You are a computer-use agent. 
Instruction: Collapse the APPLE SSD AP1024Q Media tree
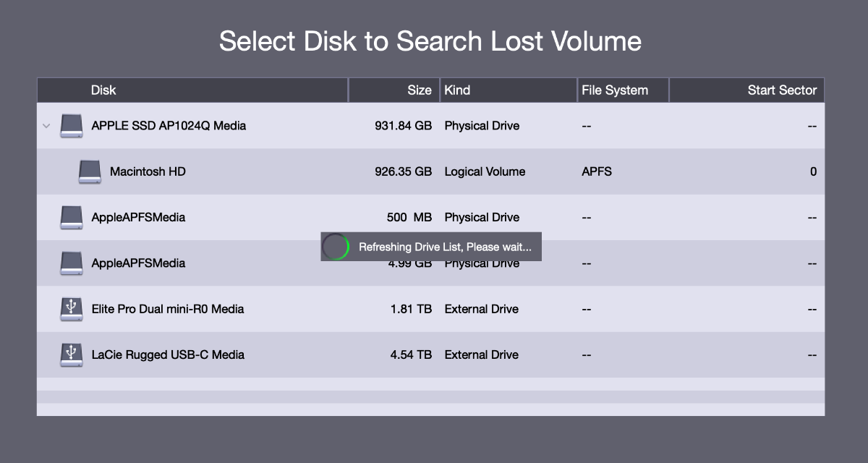click(x=46, y=126)
